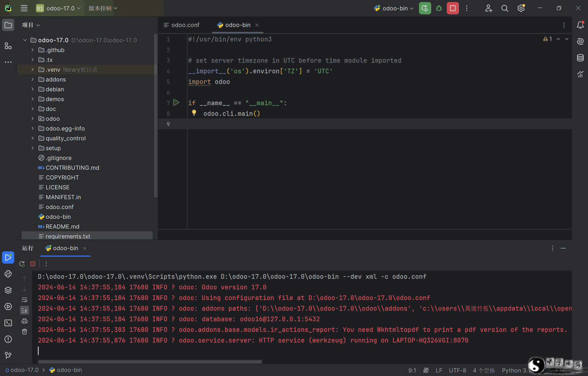Open the 版本控制 version control dropdown

103,8
